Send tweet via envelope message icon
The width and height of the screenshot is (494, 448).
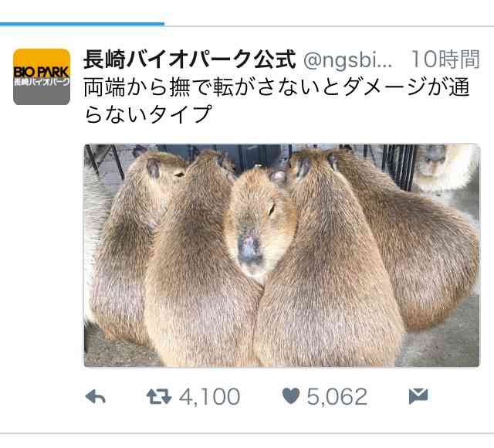[418, 396]
